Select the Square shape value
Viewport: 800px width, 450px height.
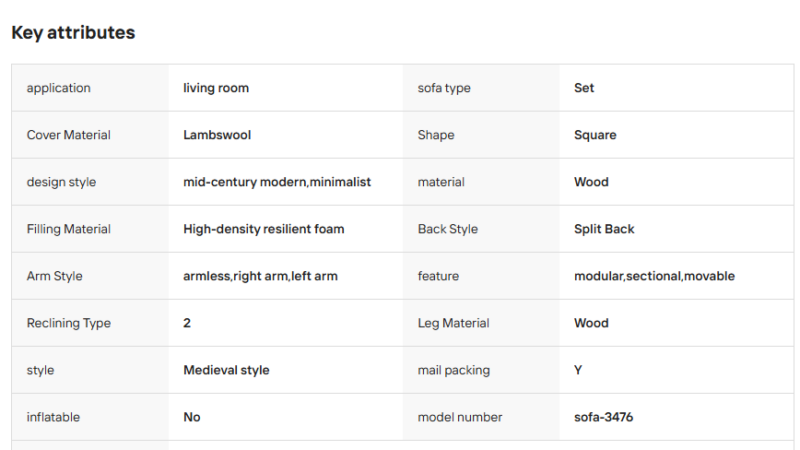coord(595,135)
